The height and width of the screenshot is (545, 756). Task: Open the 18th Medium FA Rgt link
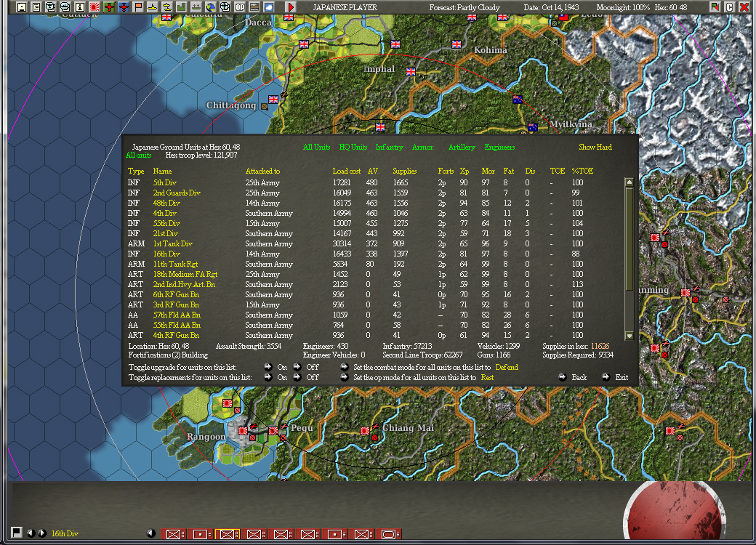[x=185, y=274]
